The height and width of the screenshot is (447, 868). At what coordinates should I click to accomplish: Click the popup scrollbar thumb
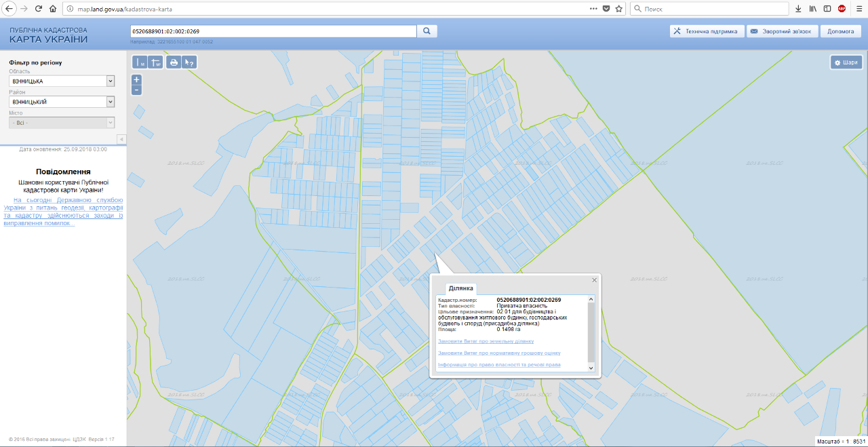[591, 332]
